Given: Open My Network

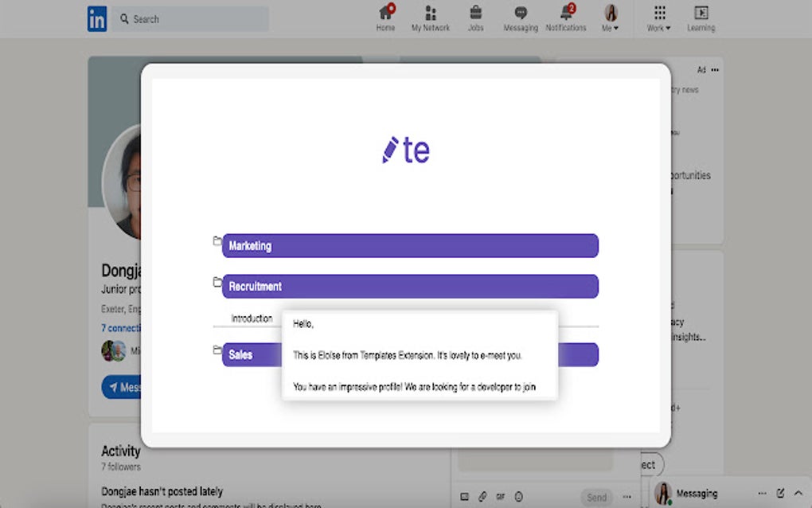Looking at the screenshot, I should point(431,18).
